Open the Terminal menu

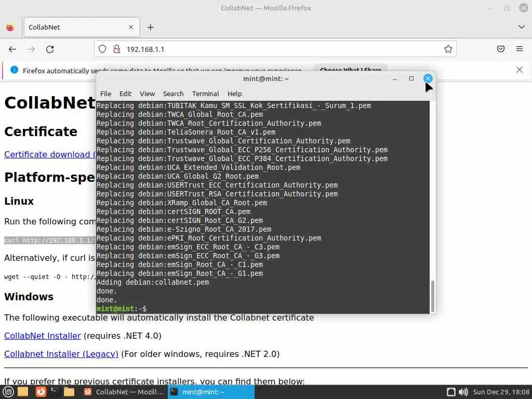tap(206, 94)
